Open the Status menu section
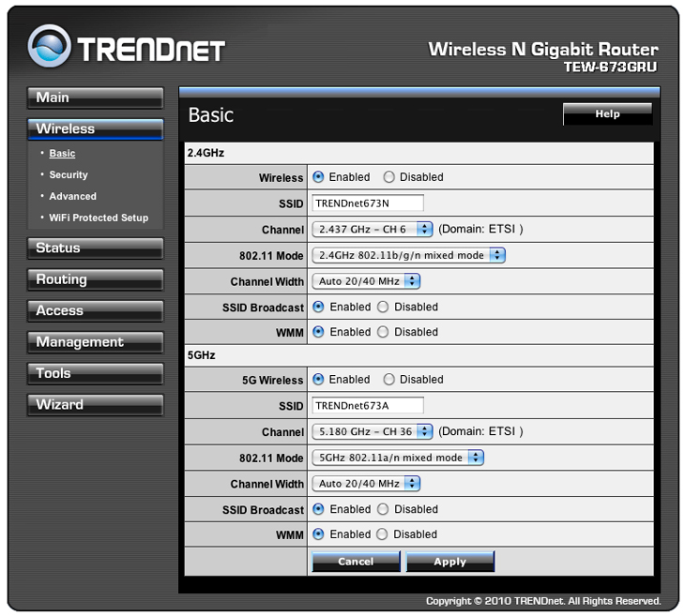Viewport: 685px width, 616px height. tap(95, 248)
